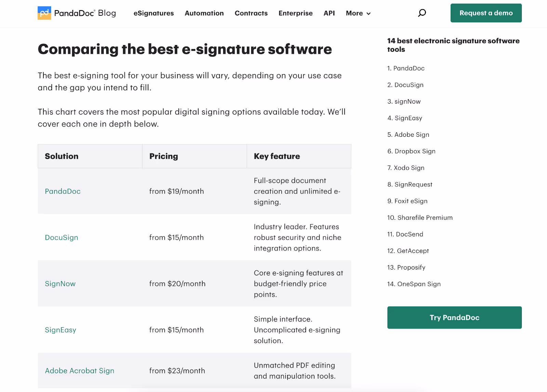Click the paragraph starting 'The best e-signing tool'
The height and width of the screenshot is (392, 547).
[189, 81]
